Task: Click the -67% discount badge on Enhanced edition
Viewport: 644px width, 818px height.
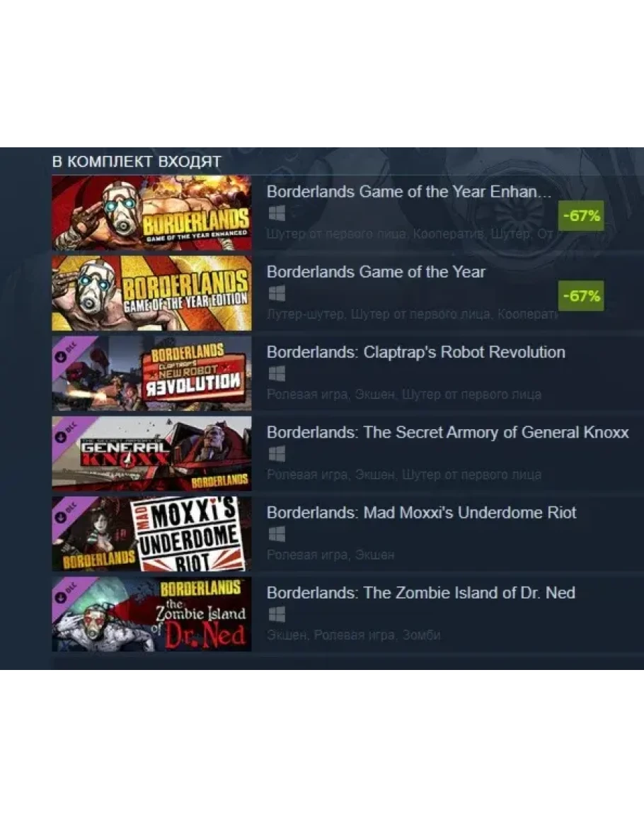Action: (581, 215)
